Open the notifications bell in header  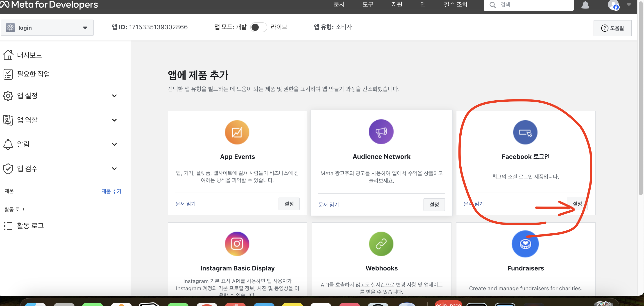tap(585, 5)
